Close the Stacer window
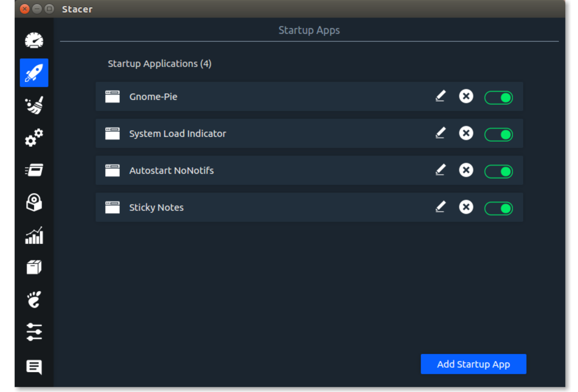 25,9
